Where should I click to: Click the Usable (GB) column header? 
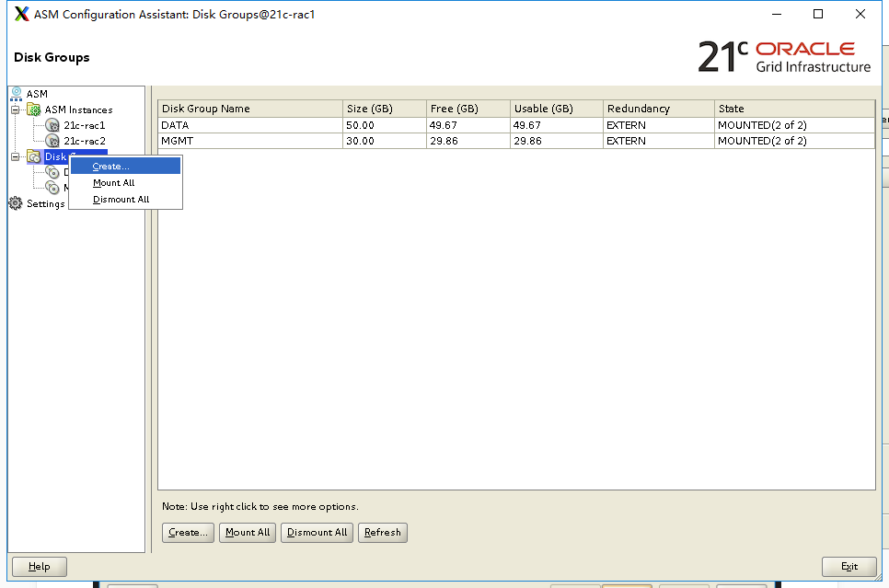[x=557, y=109]
